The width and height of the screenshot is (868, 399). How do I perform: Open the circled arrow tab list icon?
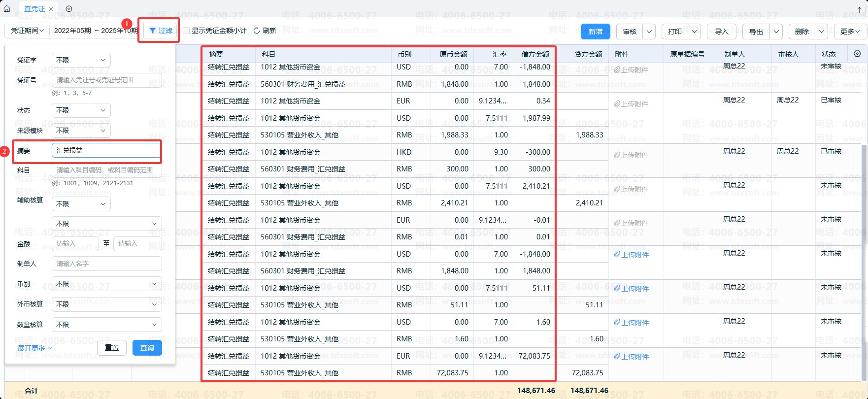(x=69, y=9)
